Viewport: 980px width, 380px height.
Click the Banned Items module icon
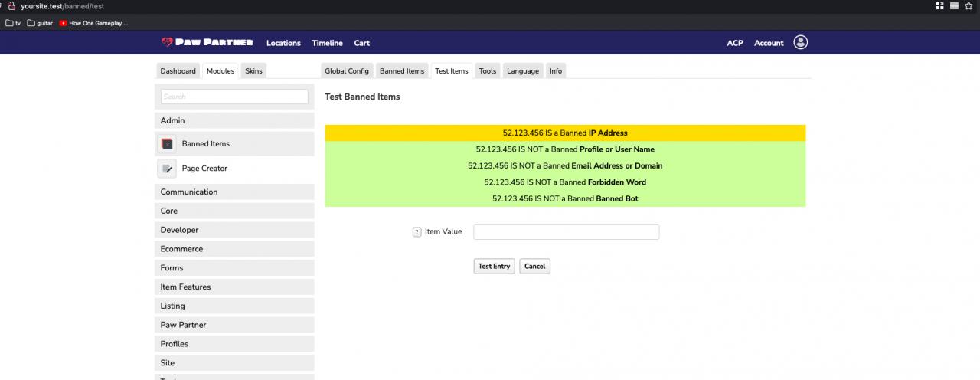(168, 144)
